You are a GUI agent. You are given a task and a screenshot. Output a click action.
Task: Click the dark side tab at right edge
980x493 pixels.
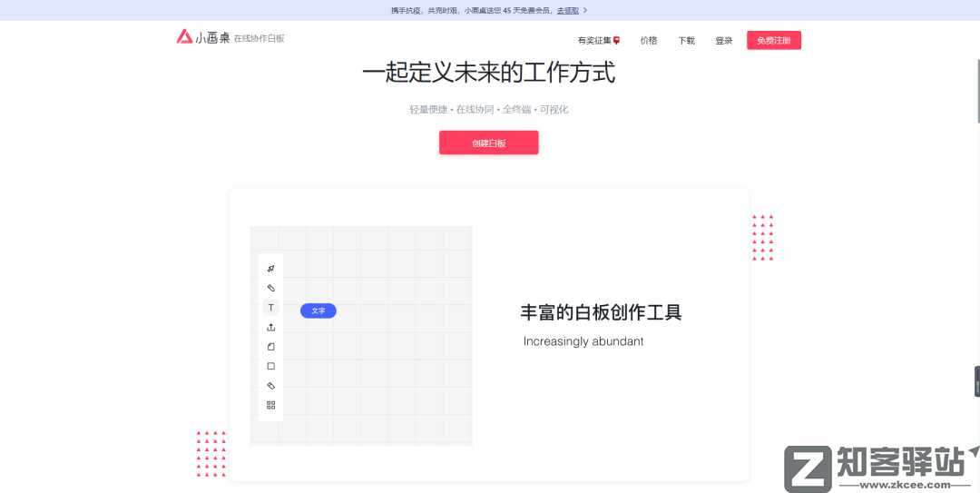977,381
